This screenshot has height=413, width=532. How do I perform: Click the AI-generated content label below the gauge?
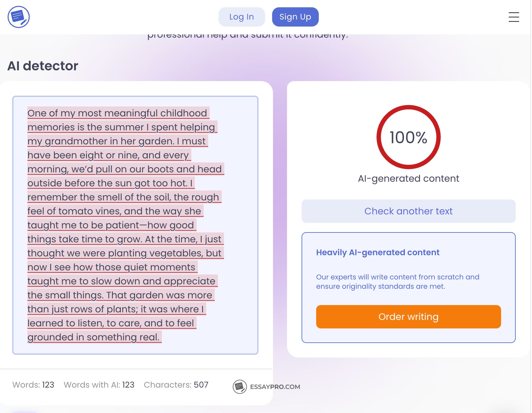pos(408,178)
